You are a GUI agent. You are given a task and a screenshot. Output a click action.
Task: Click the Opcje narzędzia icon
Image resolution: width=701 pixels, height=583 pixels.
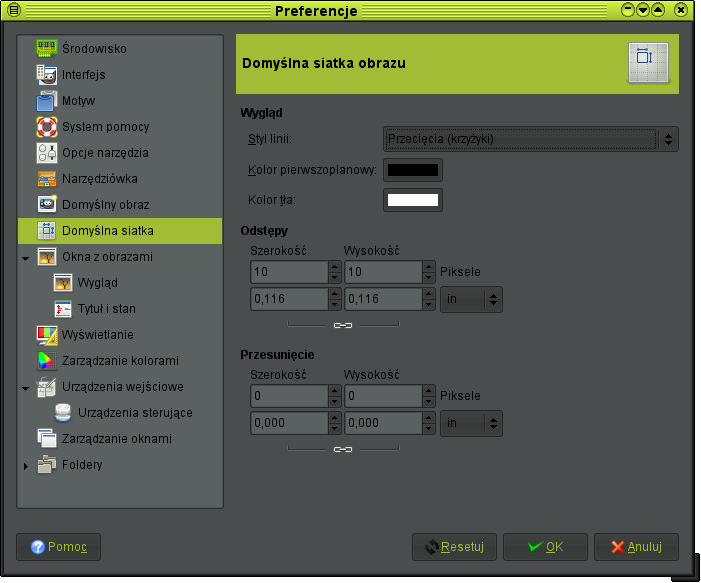47,152
